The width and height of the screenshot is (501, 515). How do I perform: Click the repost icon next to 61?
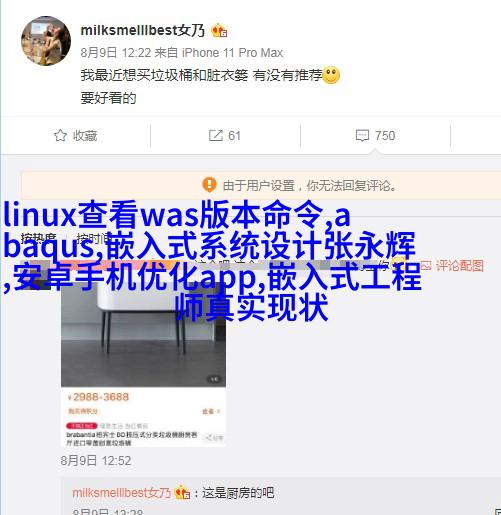pyautogui.click(x=216, y=135)
